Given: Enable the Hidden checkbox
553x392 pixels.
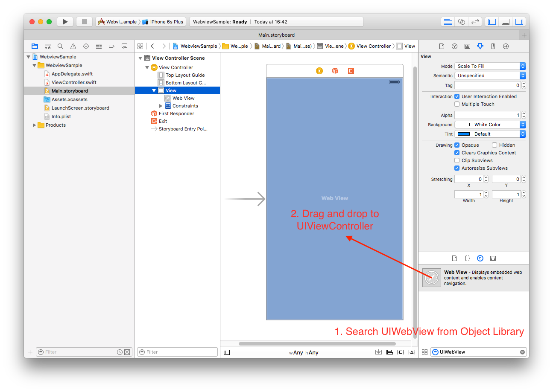Looking at the screenshot, I should (494, 145).
